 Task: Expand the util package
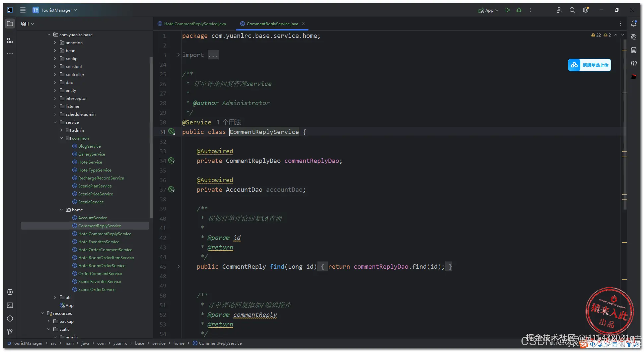coord(55,297)
